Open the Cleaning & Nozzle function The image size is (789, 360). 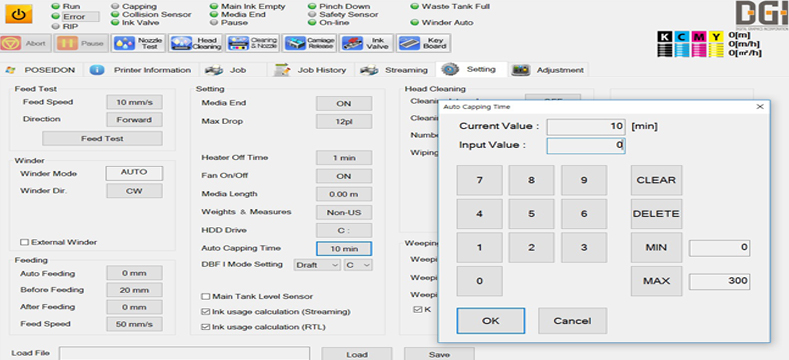click(252, 43)
